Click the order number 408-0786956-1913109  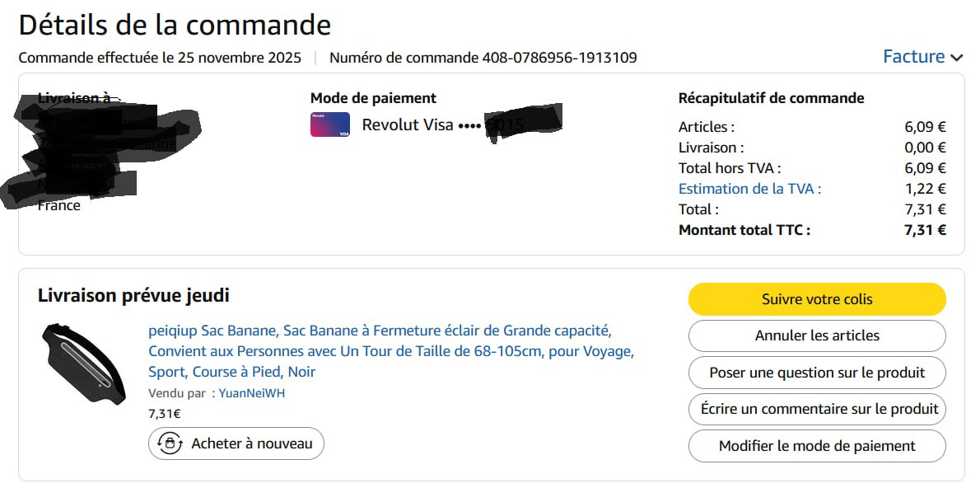pos(558,58)
